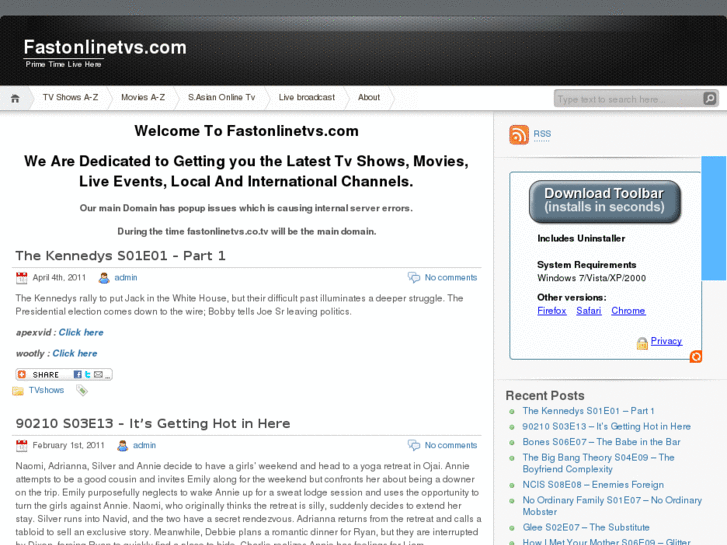Click the blue banner at right edge

714,218
